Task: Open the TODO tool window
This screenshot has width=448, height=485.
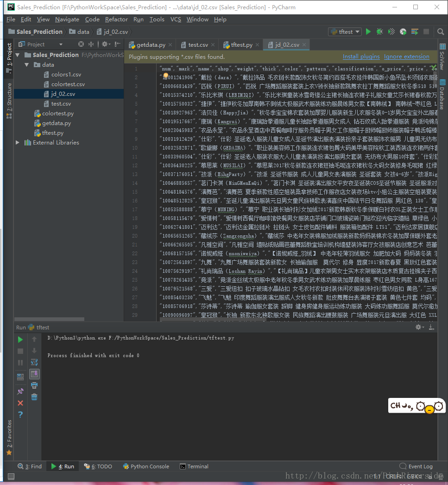Action: coord(98,466)
